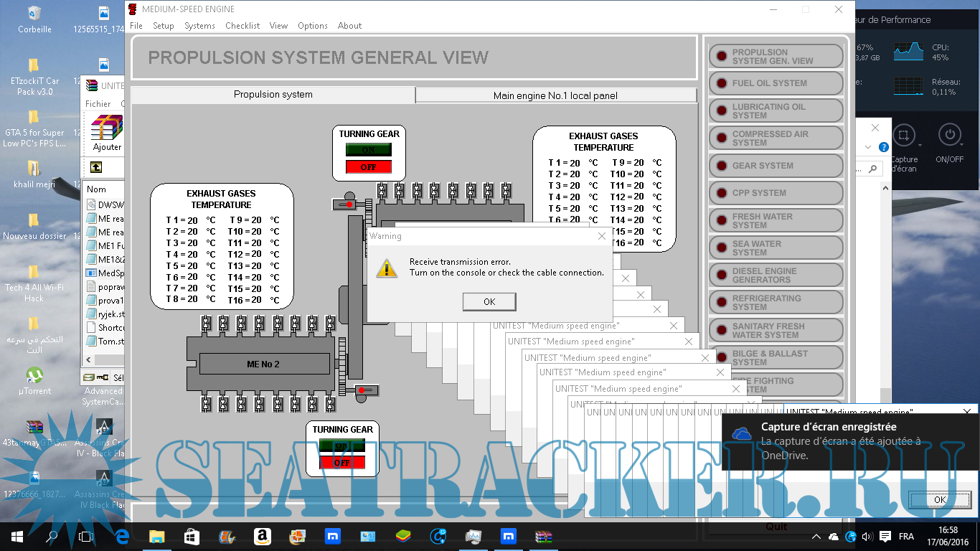Click OK in the Warning dialog
980x551 pixels.
pos(489,302)
